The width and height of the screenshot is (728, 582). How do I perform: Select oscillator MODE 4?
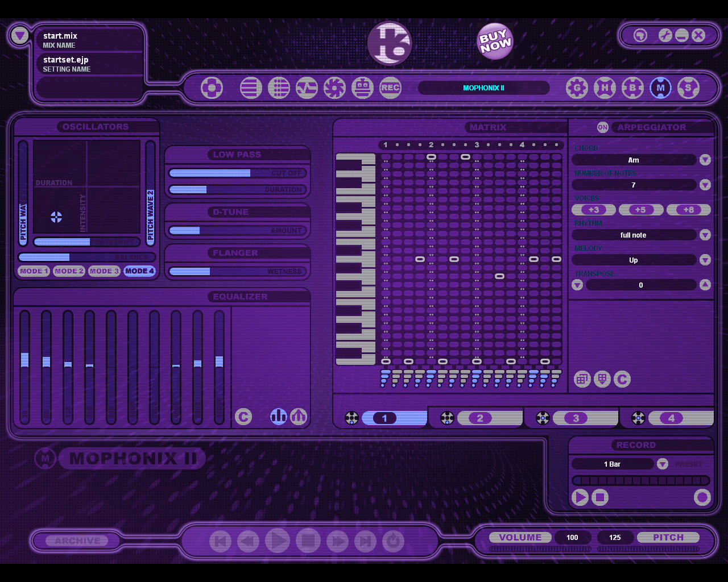[139, 271]
